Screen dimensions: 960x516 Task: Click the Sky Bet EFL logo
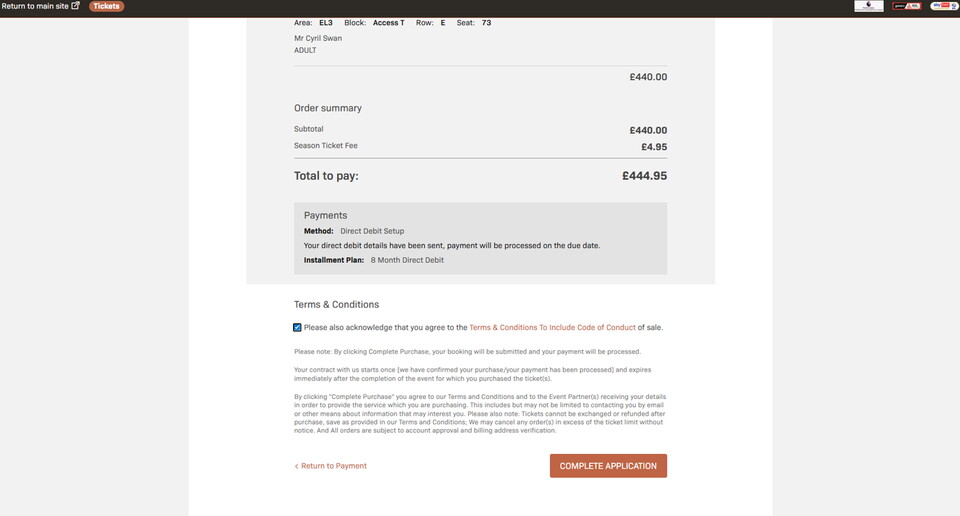943,6
